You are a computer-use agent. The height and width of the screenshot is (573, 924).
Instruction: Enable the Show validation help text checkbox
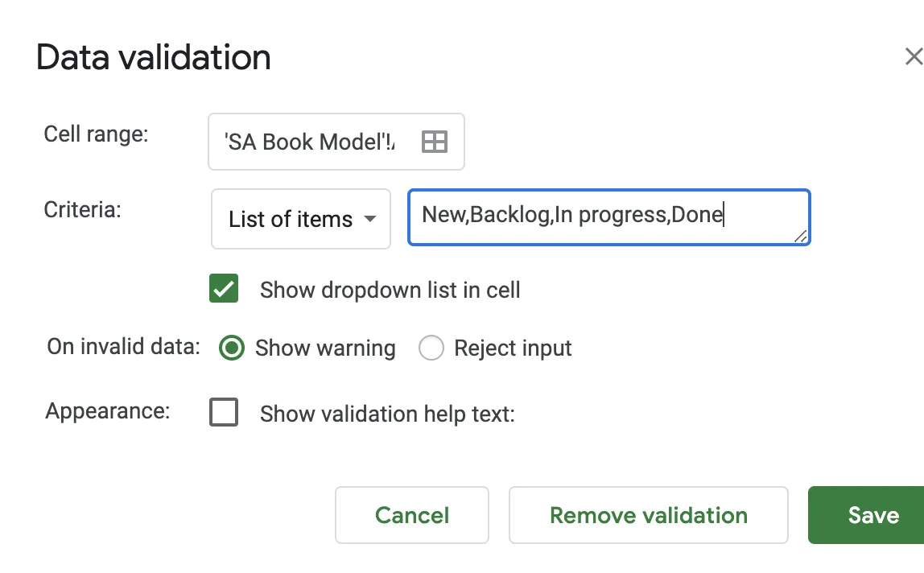[224, 413]
